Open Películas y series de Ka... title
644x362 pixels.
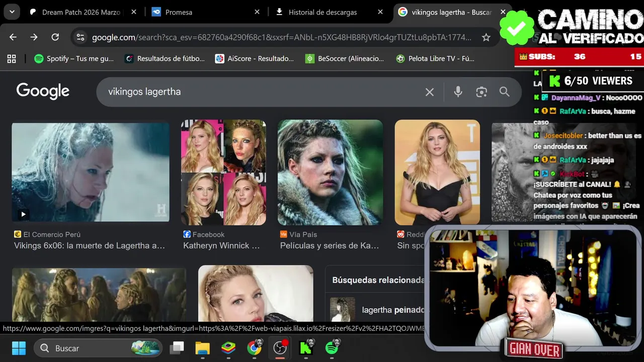(330, 246)
